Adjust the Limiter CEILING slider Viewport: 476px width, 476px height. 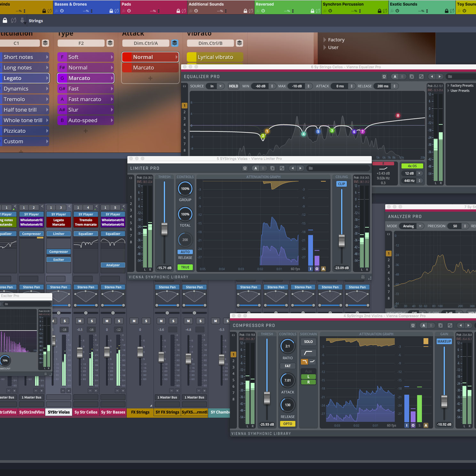pos(342,241)
